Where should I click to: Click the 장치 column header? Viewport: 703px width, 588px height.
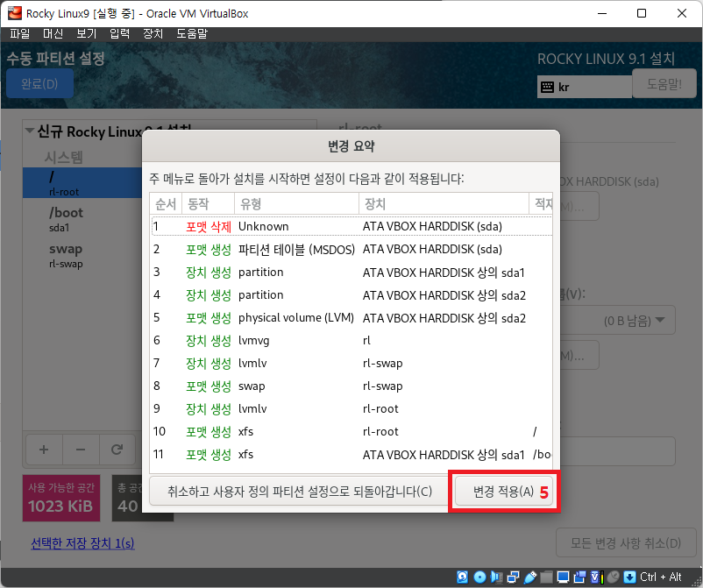click(x=444, y=204)
